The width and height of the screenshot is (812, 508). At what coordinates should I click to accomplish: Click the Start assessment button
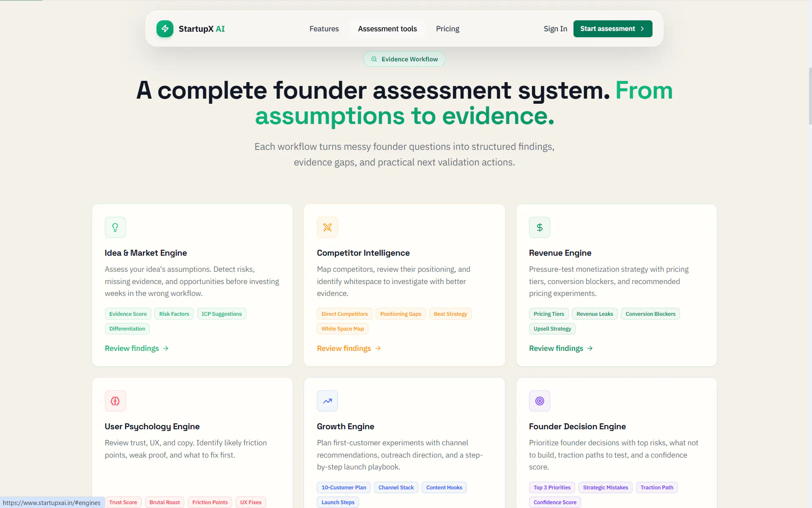pyautogui.click(x=613, y=29)
